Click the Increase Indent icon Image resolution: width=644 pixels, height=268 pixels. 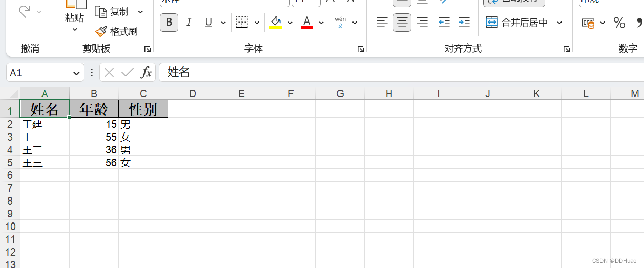click(464, 23)
